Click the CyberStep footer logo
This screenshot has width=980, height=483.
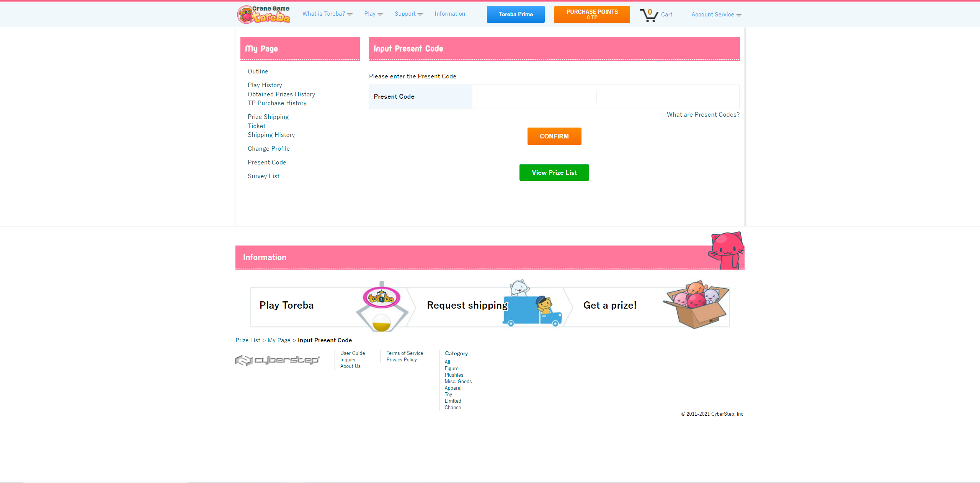pos(278,360)
